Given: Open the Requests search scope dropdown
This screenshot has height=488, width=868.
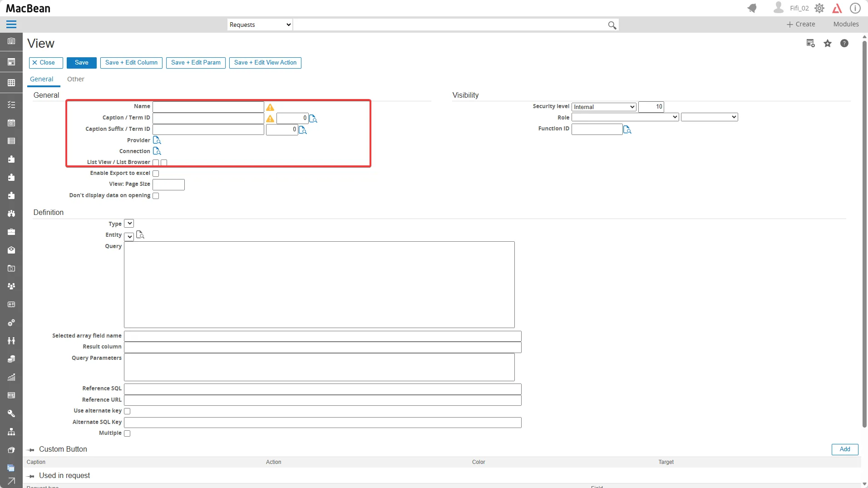Looking at the screenshot, I should click(x=260, y=25).
